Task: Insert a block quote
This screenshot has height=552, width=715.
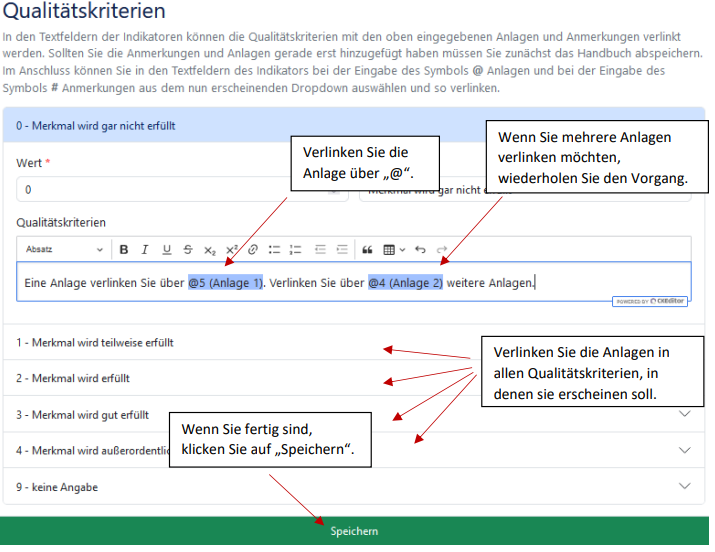Action: pyautogui.click(x=367, y=249)
